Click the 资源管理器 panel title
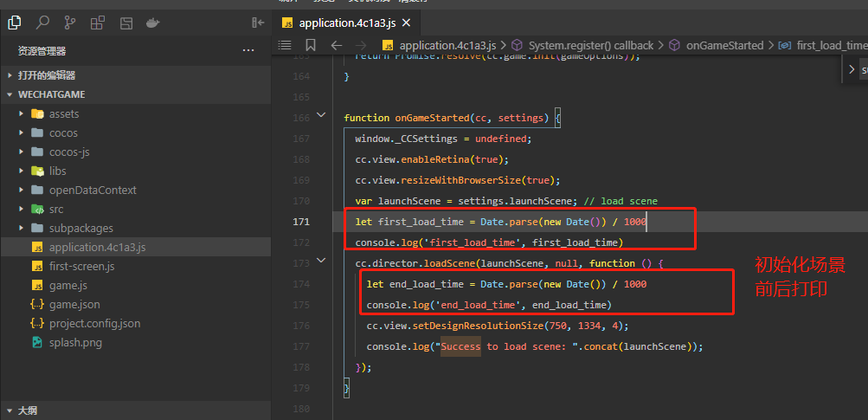Image resolution: width=868 pixels, height=420 pixels. click(42, 51)
